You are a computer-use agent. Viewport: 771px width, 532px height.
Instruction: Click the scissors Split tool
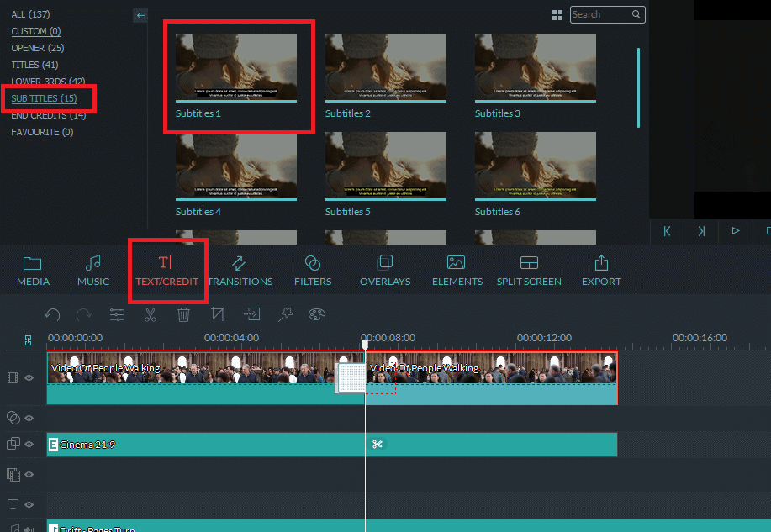coord(150,314)
